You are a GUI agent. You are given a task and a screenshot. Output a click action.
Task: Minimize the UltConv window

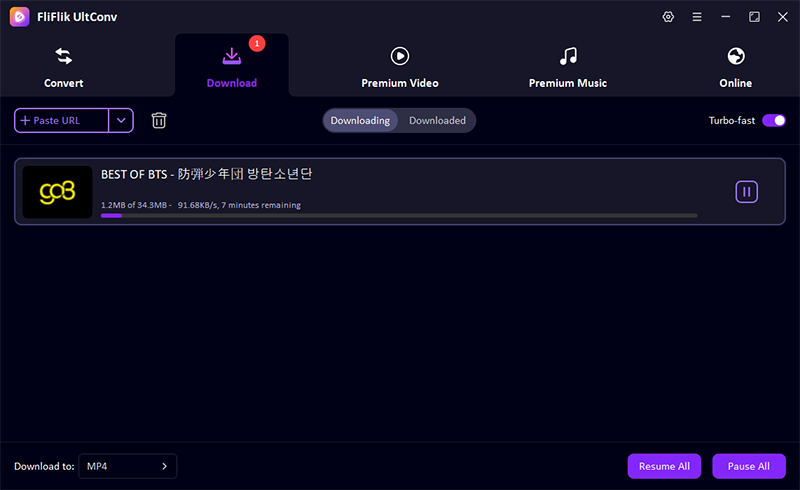(x=725, y=17)
